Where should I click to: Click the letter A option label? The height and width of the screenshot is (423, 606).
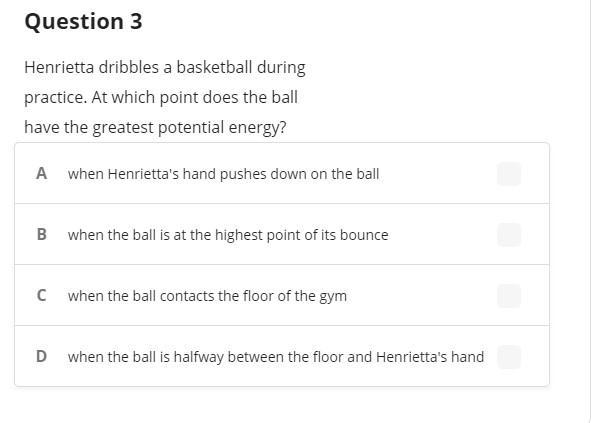point(41,173)
